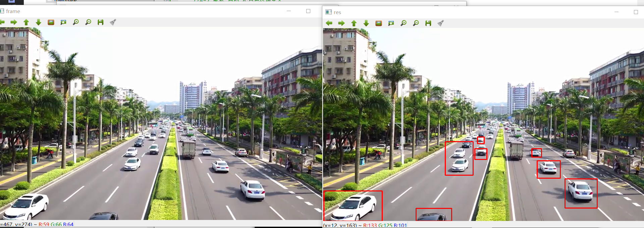Pan right in the res window
Viewport: 644px width, 228px height.
[341, 23]
